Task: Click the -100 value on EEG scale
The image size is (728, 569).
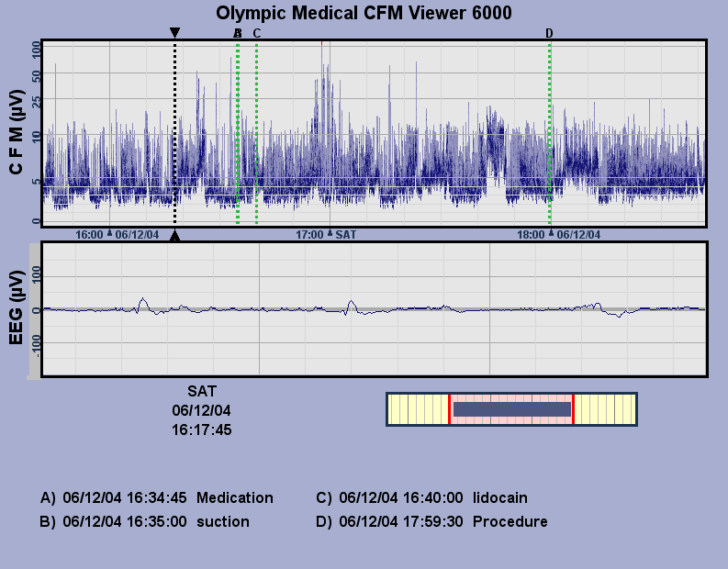Action: click(36, 347)
